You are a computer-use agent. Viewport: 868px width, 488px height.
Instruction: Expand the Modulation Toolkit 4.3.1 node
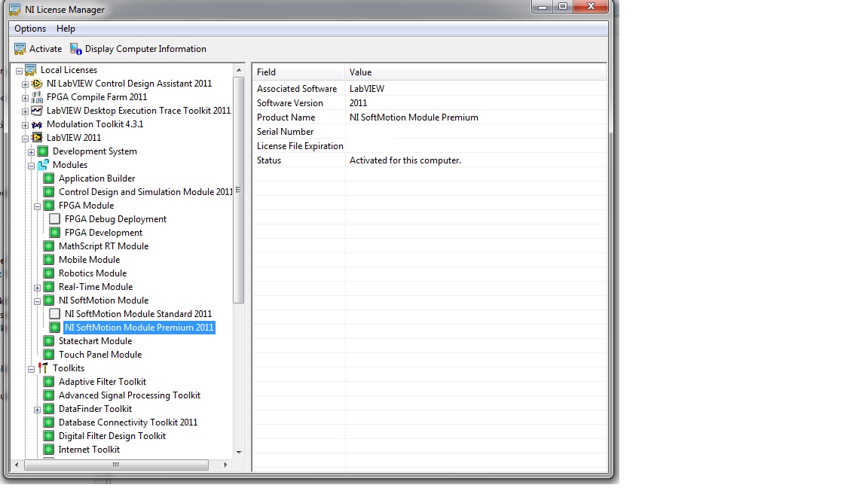26,125
